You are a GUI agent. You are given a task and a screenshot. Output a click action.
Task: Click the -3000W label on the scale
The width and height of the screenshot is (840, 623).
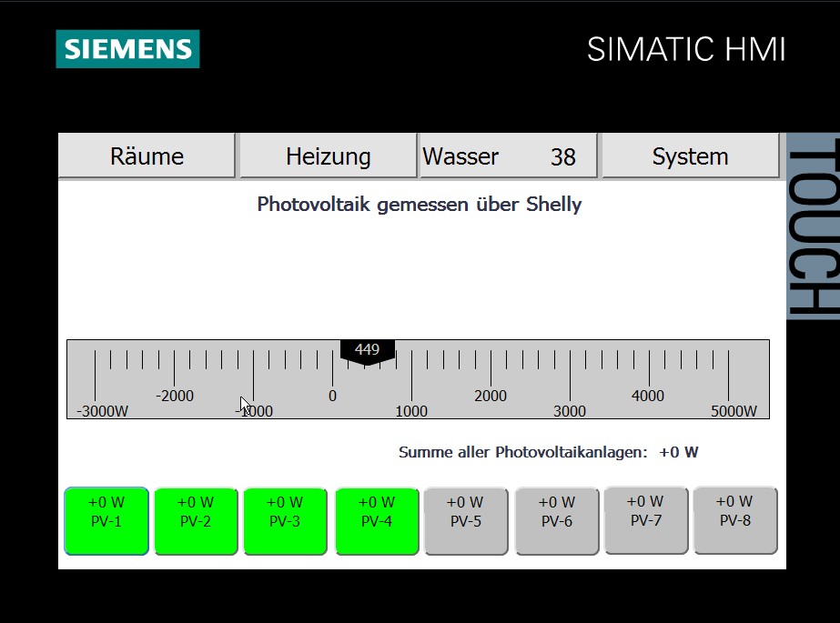(x=103, y=411)
